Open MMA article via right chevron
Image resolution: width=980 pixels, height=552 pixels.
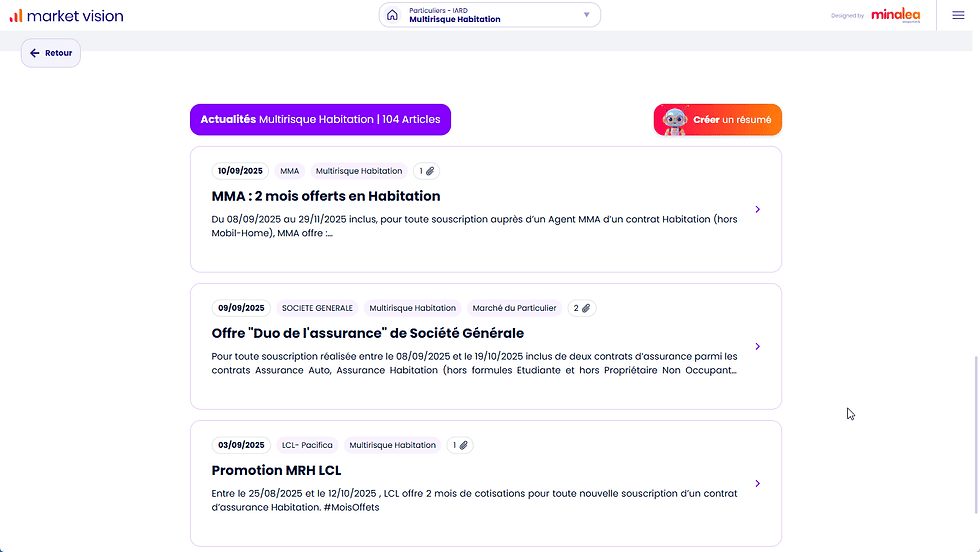click(x=758, y=210)
